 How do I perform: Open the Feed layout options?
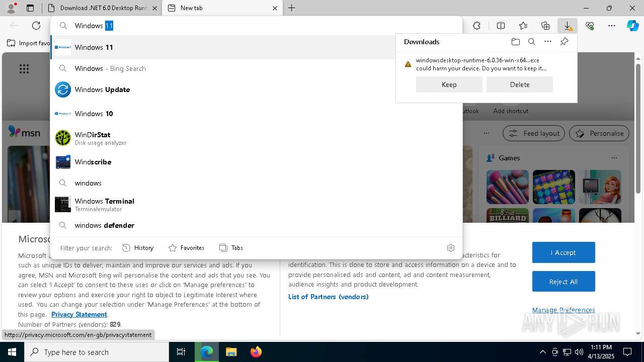tap(534, 133)
